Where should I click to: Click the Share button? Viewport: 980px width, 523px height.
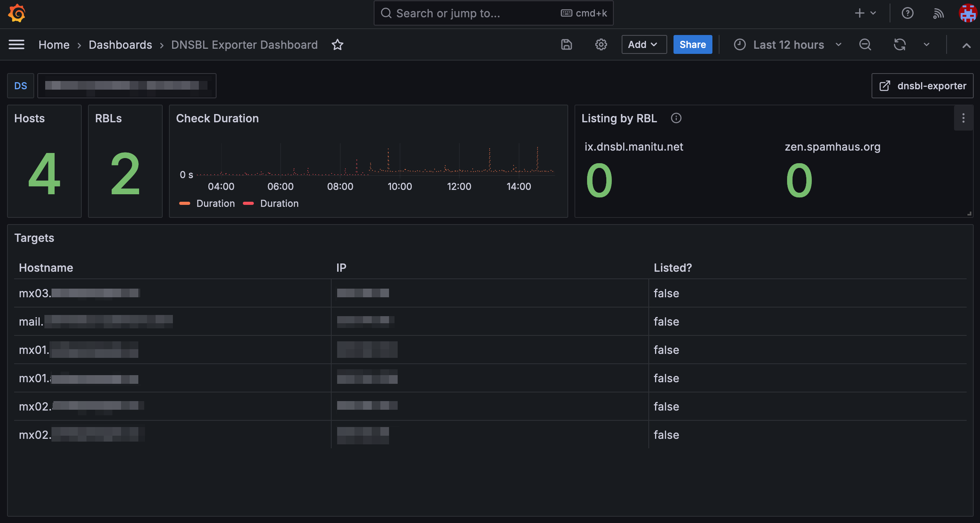tap(692, 45)
